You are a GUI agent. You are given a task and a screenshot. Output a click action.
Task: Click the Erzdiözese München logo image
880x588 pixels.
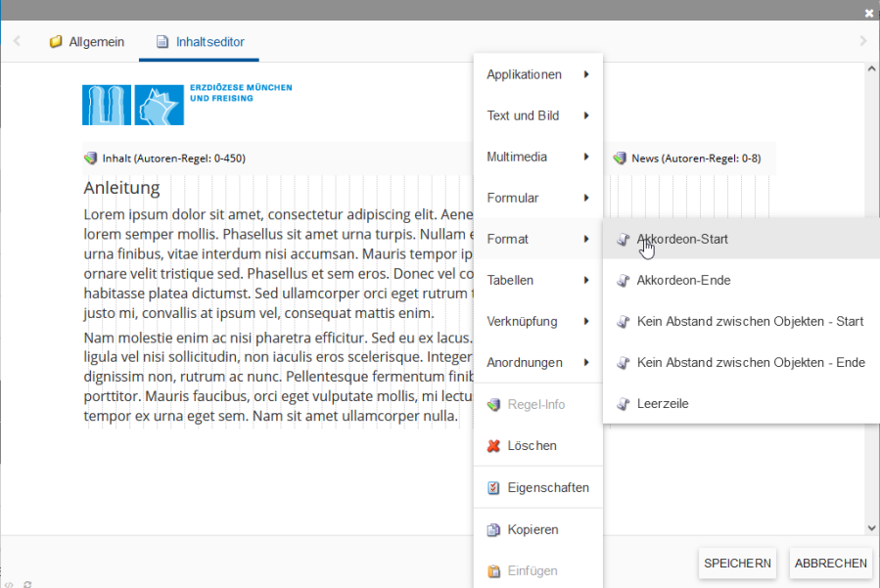click(186, 104)
